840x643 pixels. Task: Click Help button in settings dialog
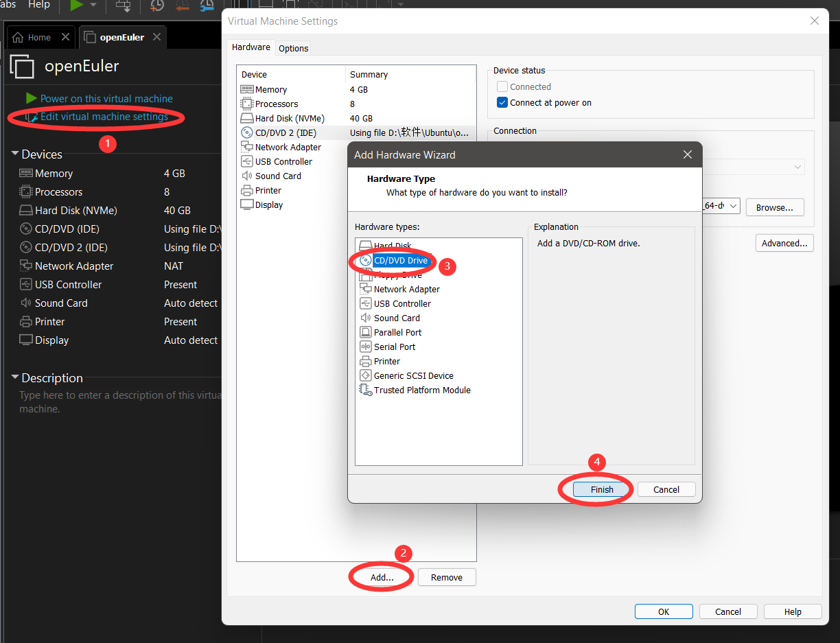pyautogui.click(x=793, y=611)
